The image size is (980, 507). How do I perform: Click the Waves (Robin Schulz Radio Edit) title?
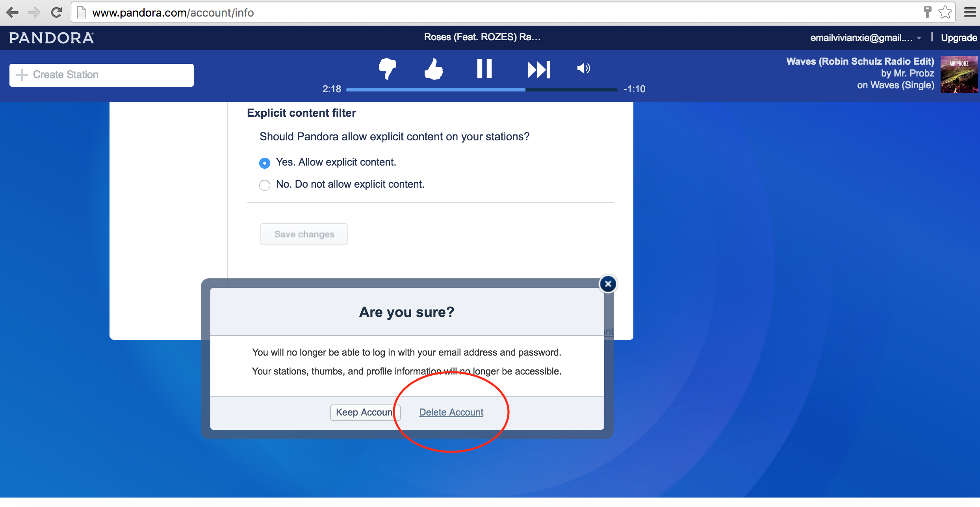pos(860,62)
